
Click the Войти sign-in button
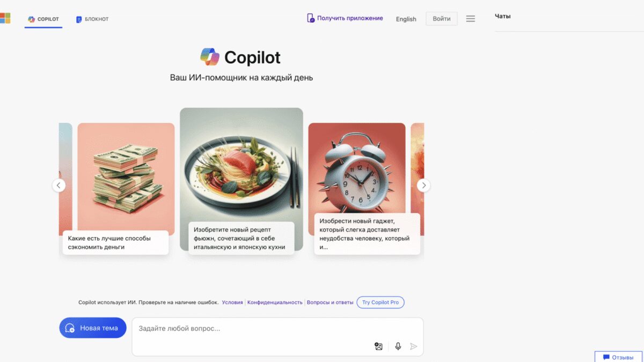coord(442,19)
